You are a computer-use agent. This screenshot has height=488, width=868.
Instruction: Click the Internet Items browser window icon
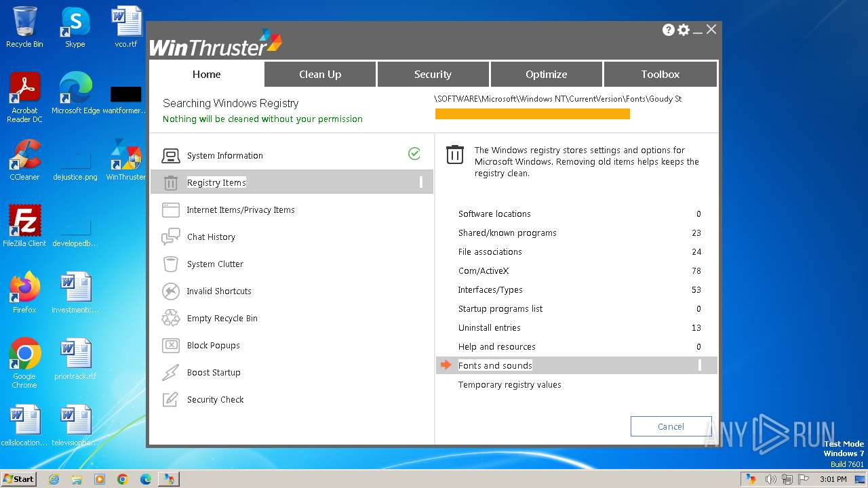coord(171,210)
